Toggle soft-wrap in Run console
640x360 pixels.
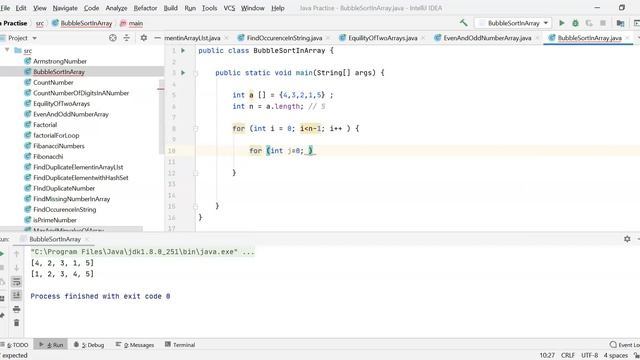[16, 282]
